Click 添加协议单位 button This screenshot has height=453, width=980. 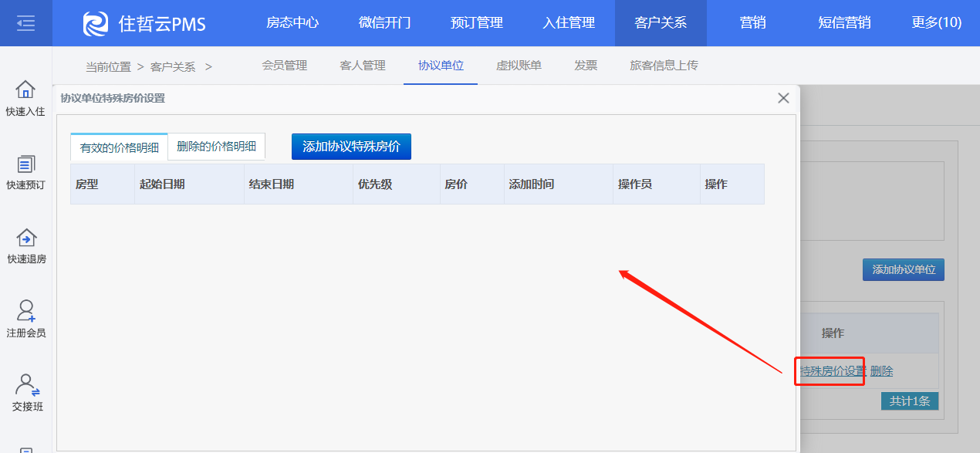coord(904,270)
